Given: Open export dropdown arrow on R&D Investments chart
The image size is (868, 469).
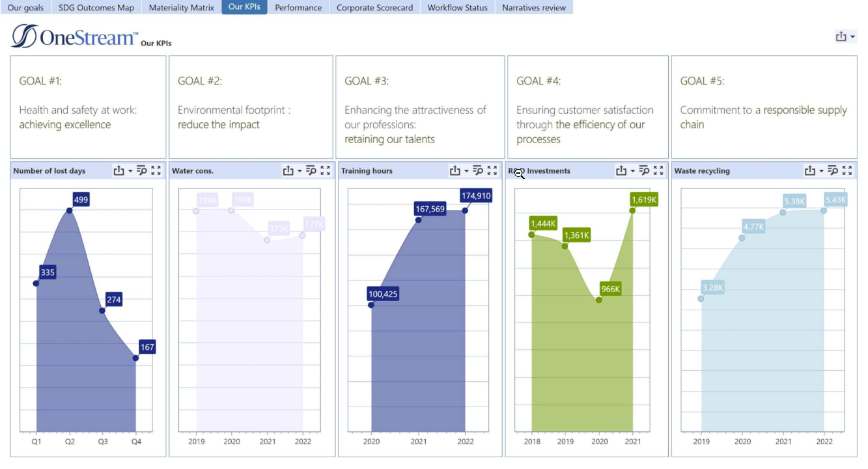Looking at the screenshot, I should (x=632, y=171).
